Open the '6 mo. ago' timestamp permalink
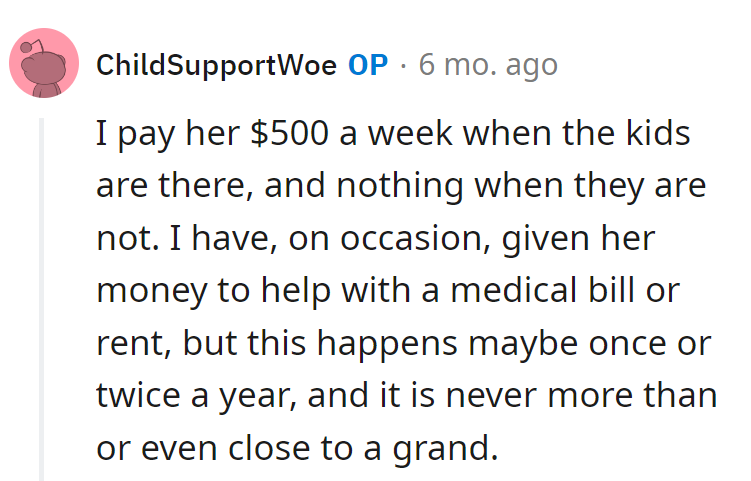This screenshot has width=751, height=481. tap(488, 66)
